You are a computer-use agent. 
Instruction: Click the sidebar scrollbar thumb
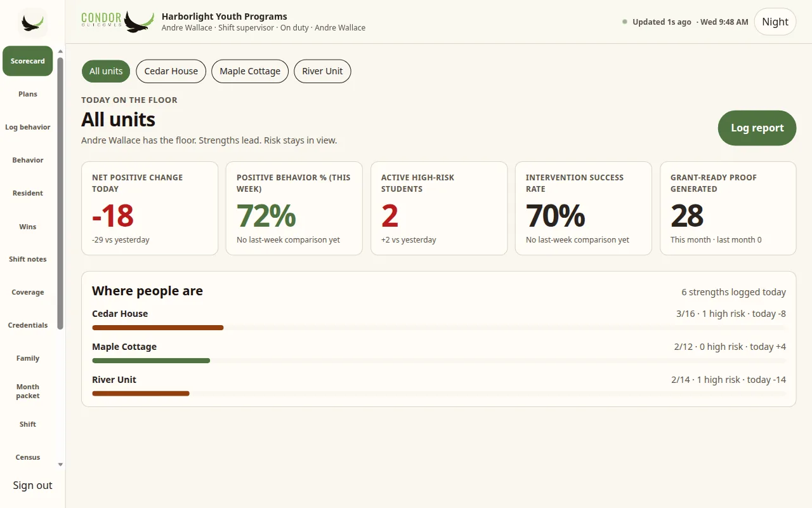tap(60, 194)
